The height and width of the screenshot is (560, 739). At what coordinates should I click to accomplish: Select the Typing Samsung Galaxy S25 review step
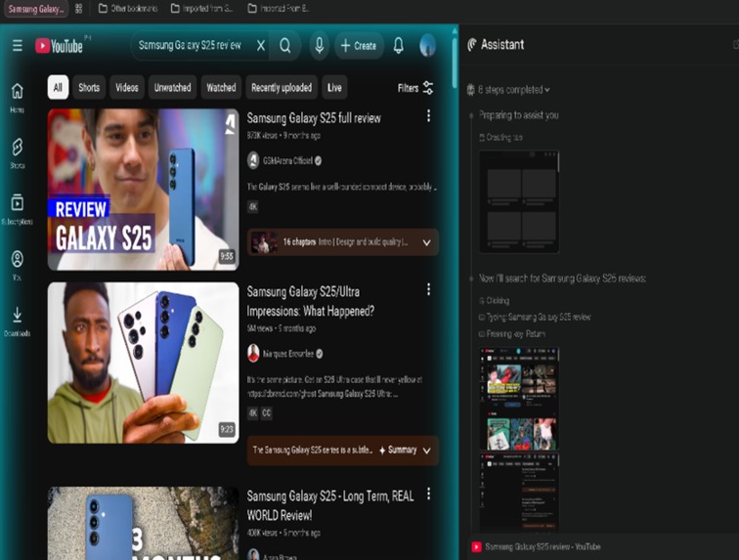[535, 318]
